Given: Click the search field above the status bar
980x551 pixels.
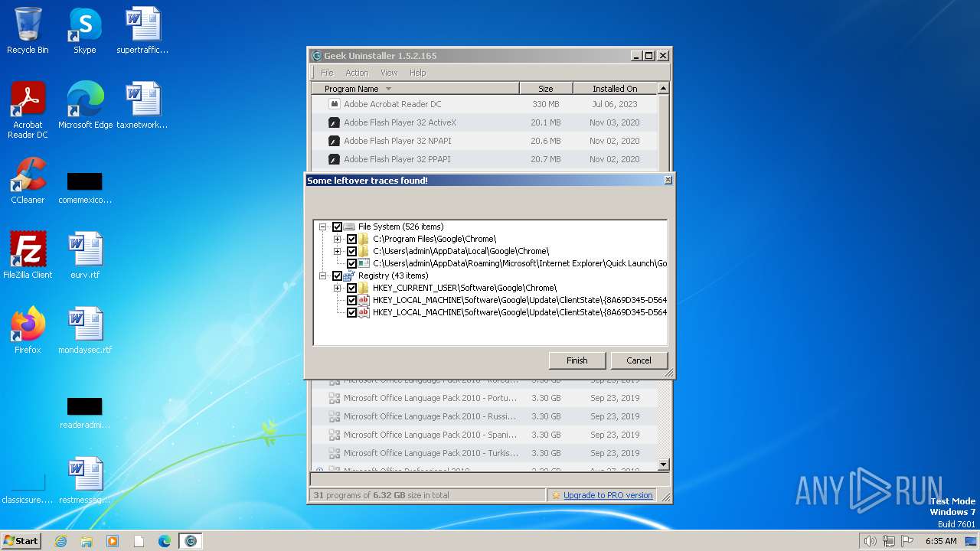Looking at the screenshot, I should pos(489,479).
